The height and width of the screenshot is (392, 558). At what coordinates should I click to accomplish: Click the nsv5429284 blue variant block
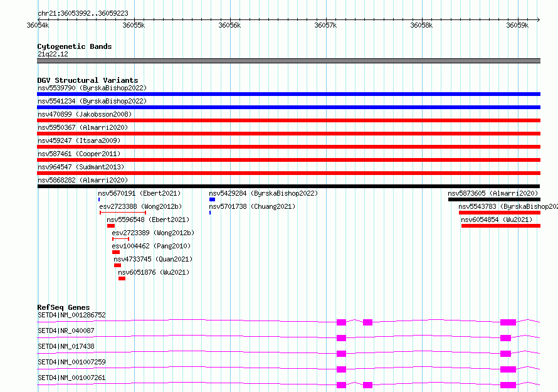[212, 199]
